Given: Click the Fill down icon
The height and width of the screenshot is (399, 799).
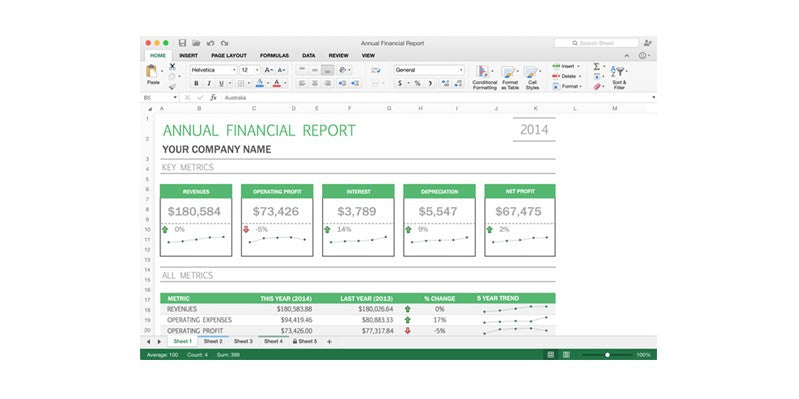Looking at the screenshot, I should (597, 77).
